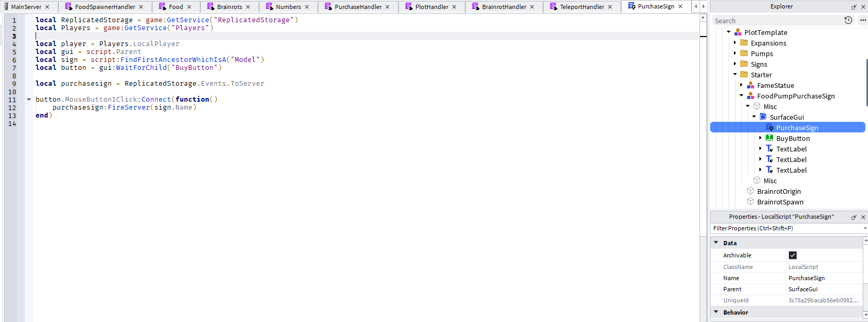Click the Properties scrollbar down arrow
The image size is (868, 322).
865,315
